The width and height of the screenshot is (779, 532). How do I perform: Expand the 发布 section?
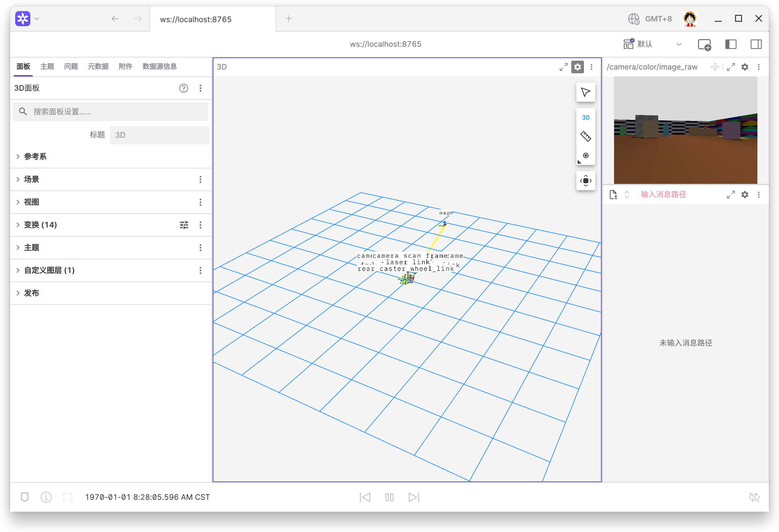111,293
